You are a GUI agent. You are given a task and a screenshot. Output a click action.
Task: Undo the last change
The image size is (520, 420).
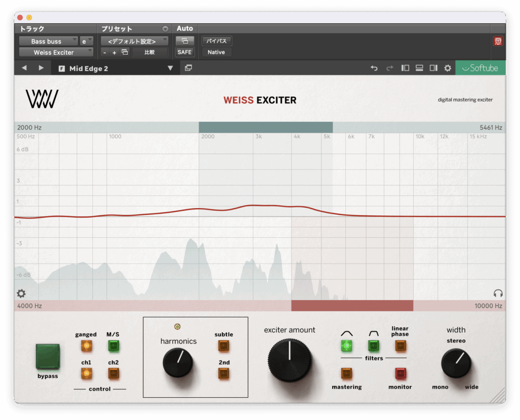(x=374, y=68)
